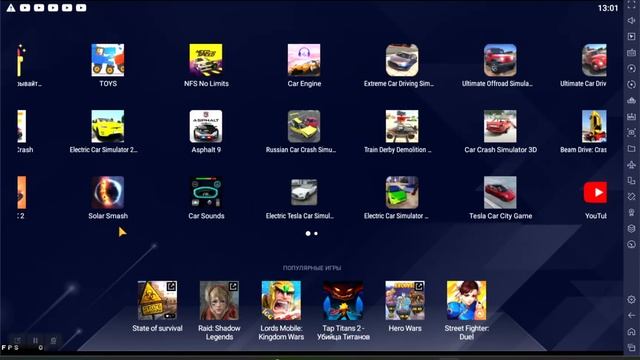
Task: Launch Ultimate Car Driving app
Action: pyautogui.click(x=594, y=60)
